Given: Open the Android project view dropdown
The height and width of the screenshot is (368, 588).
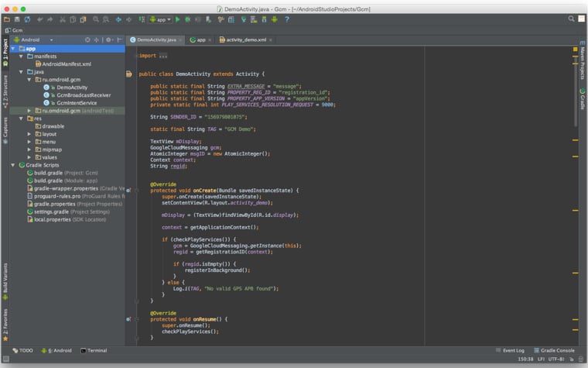Looking at the screenshot, I should point(33,40).
